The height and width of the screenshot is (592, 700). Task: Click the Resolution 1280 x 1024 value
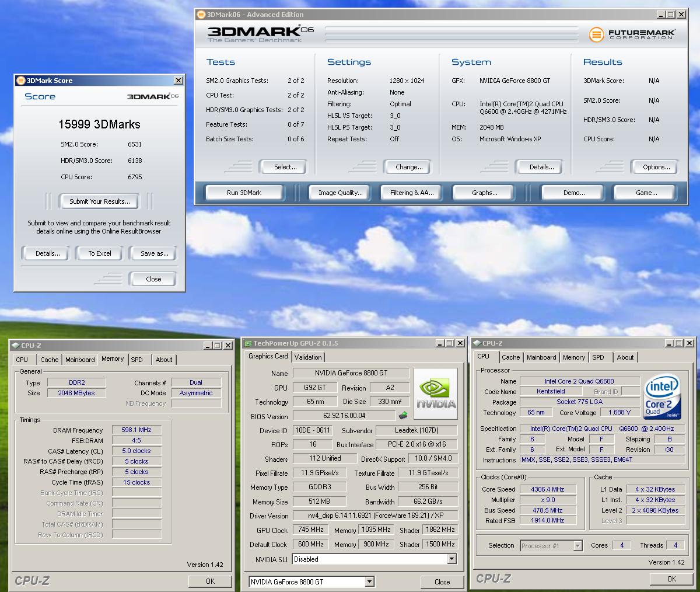tap(407, 81)
